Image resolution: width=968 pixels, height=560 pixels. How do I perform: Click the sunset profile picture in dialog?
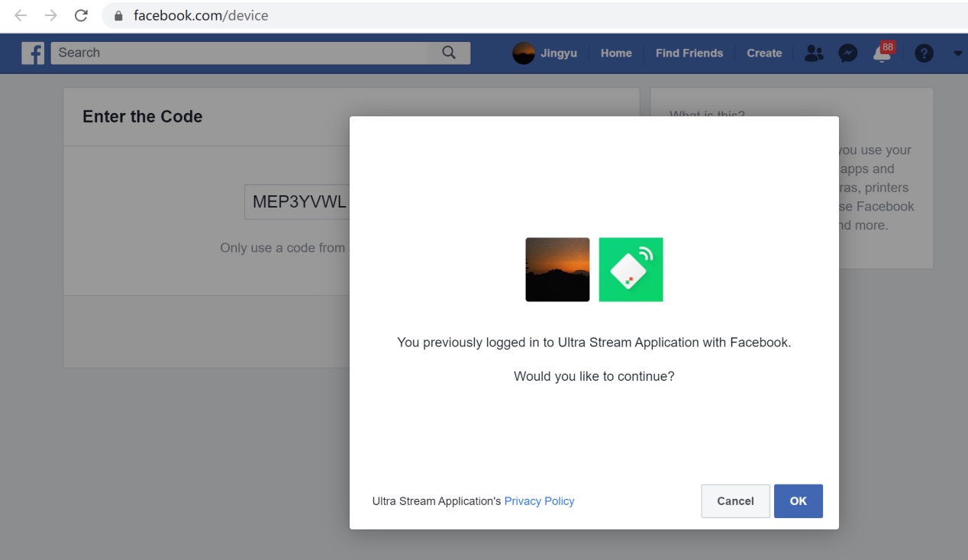pos(557,269)
